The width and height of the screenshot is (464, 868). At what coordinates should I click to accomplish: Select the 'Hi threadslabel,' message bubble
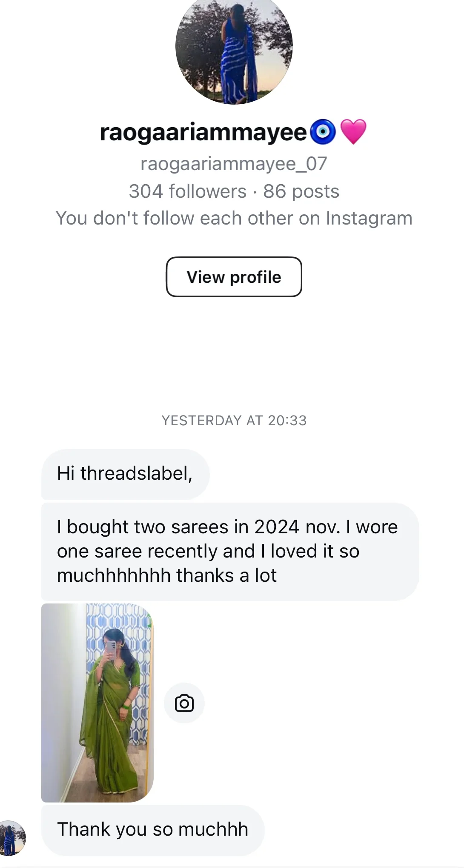point(125,474)
